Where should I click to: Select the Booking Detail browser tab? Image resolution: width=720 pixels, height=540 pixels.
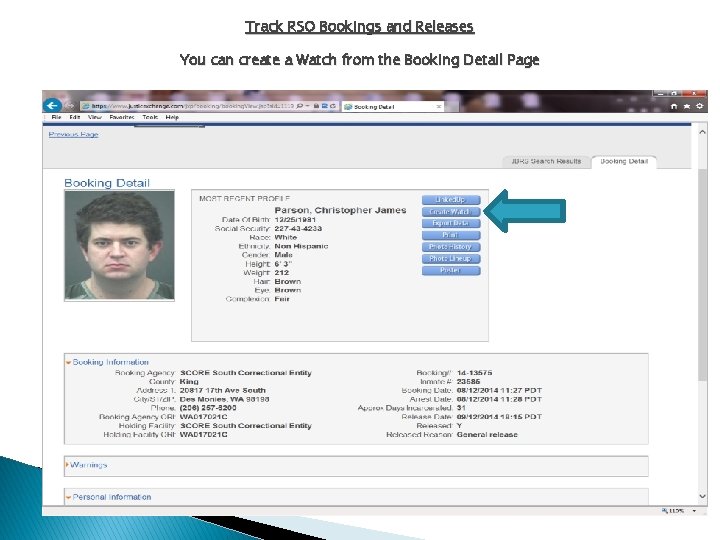coord(393,107)
